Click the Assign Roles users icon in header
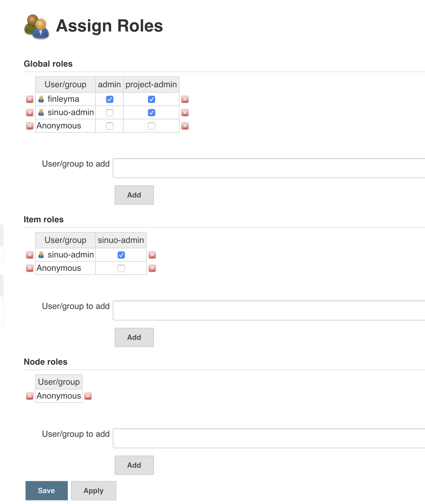This screenshot has width=425, height=504. [x=36, y=27]
